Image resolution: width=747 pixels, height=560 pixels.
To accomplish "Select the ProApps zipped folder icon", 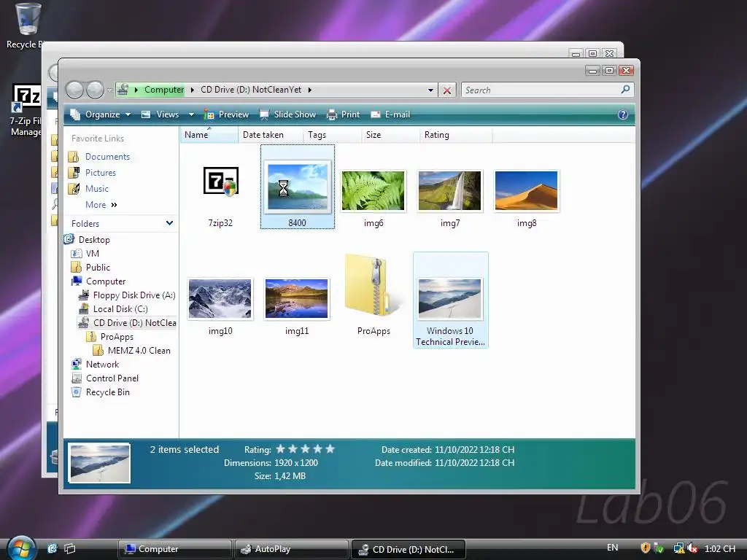I will 374,286.
